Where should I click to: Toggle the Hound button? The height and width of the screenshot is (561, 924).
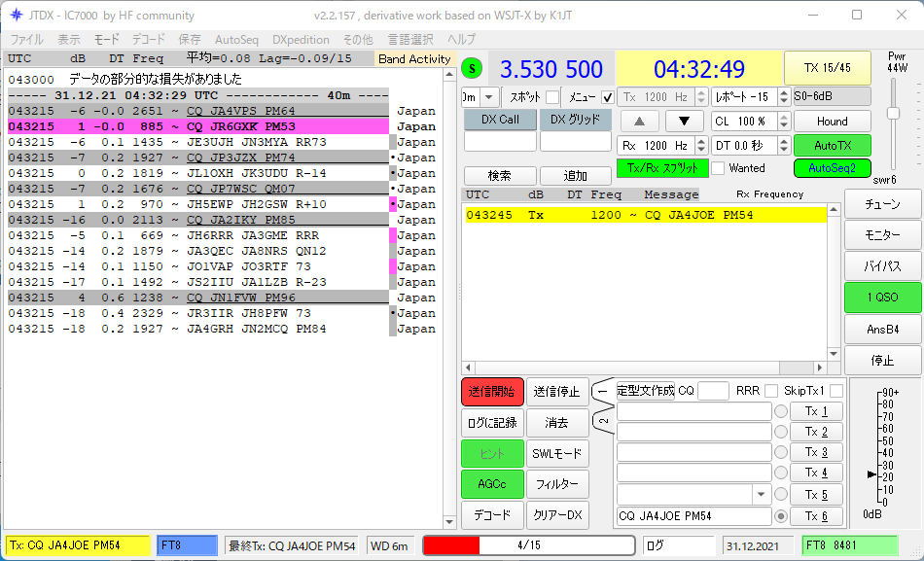[x=832, y=122]
